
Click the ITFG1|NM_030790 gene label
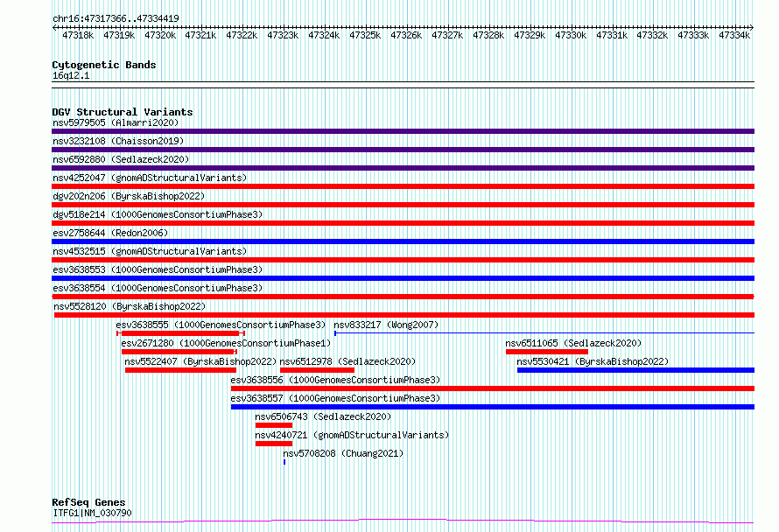pos(93,513)
